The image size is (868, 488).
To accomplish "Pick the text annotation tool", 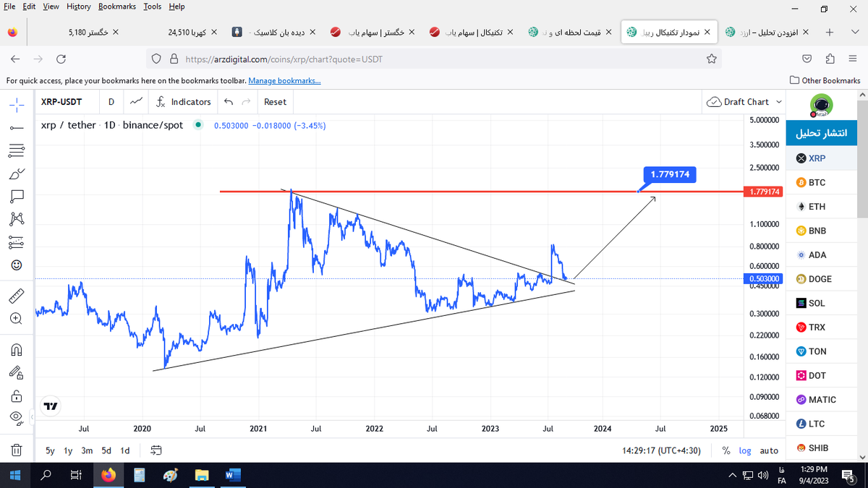I will tap(17, 196).
